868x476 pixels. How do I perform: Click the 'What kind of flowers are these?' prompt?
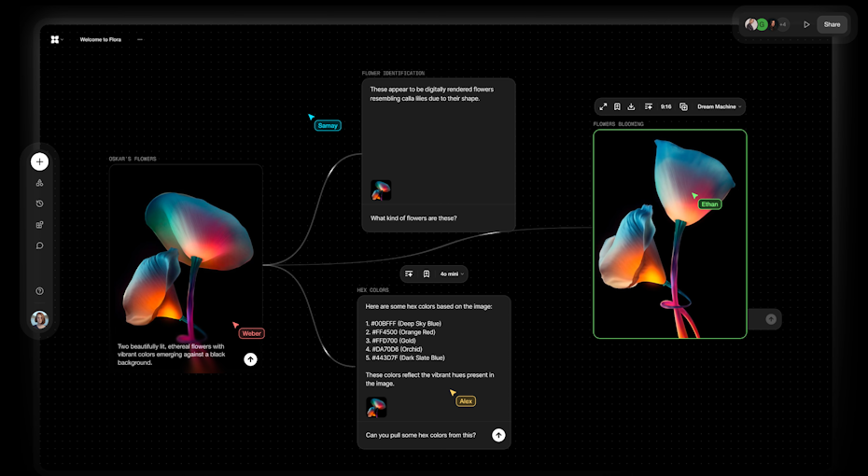pos(413,218)
